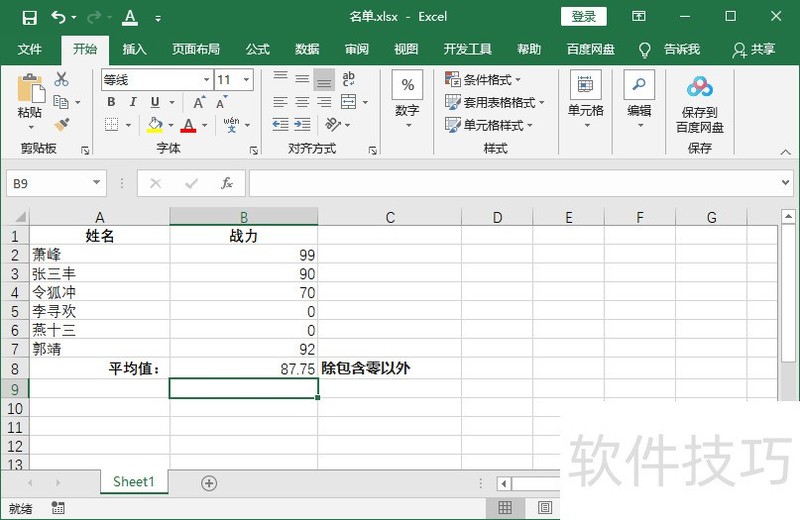Align text left

[280, 102]
